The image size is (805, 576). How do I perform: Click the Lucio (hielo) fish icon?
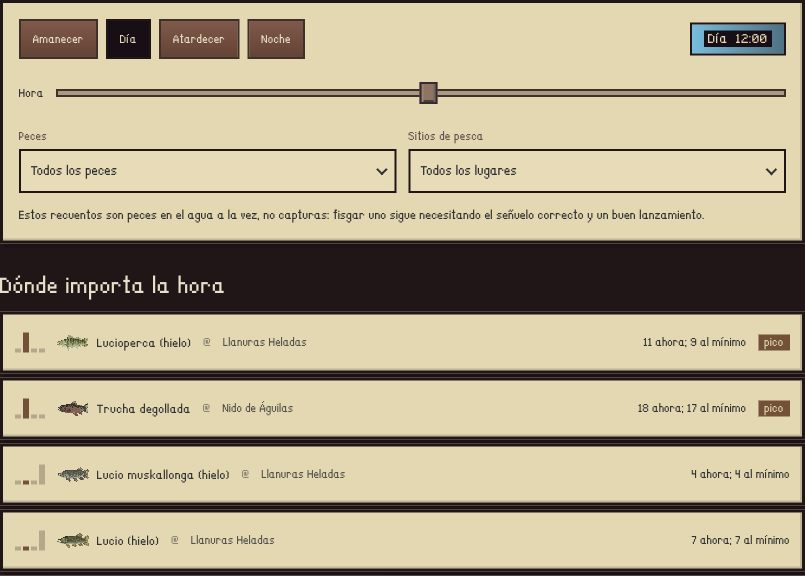coord(73,540)
